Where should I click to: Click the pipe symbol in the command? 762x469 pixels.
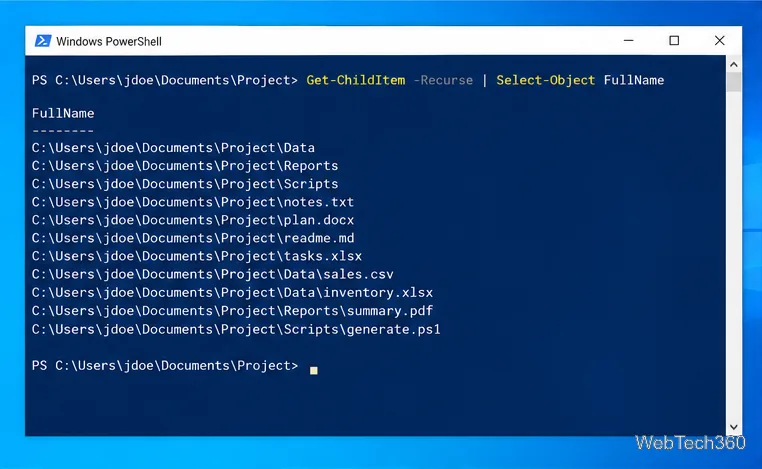(485, 80)
